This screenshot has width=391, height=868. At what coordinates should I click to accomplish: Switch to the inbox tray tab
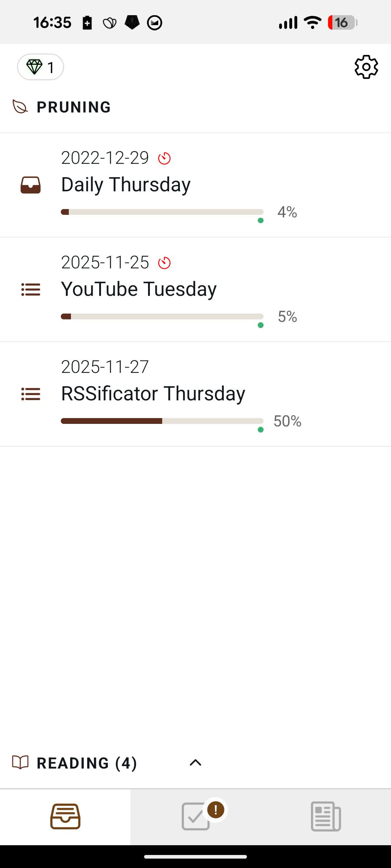65,817
